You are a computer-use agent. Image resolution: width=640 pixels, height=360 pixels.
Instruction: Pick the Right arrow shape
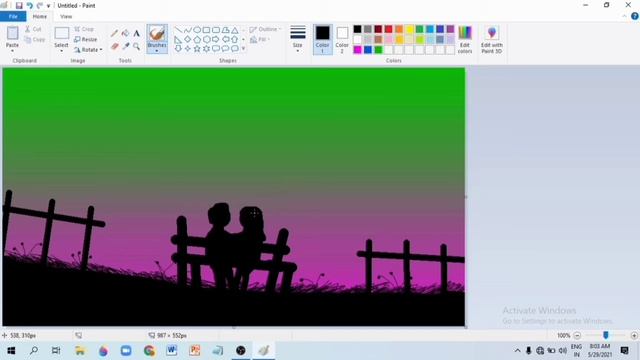pos(216,40)
